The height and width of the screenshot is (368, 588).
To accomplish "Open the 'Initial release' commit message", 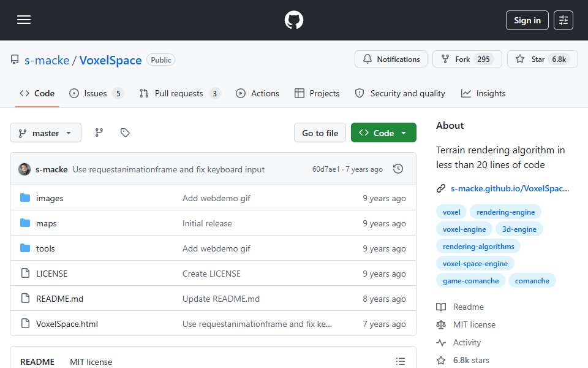I will pos(207,223).
